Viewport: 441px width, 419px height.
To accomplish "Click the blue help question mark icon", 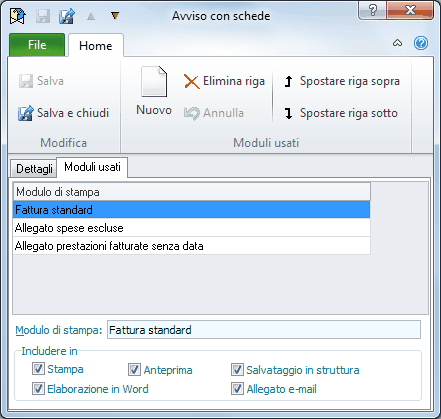I will click(x=421, y=43).
